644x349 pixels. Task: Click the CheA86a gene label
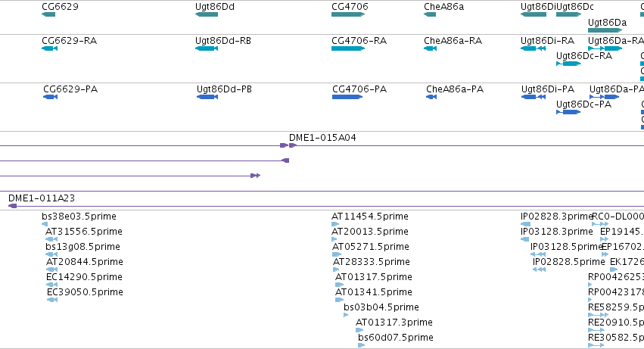point(444,7)
